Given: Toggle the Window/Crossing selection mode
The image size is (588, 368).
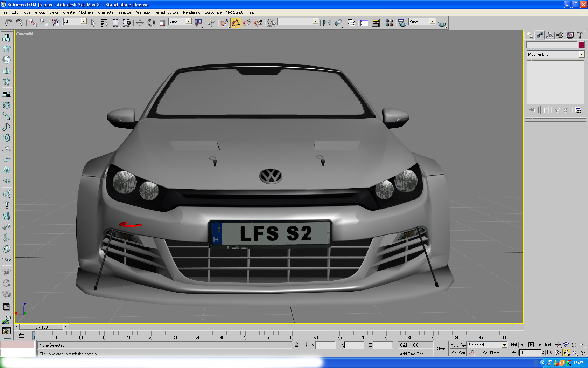Looking at the screenshot, I should click(x=127, y=23).
